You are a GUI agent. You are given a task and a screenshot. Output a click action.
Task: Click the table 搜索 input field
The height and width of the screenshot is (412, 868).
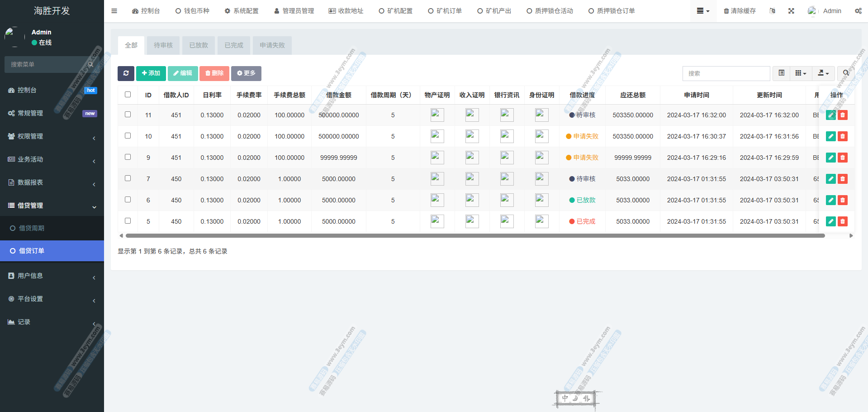click(726, 73)
